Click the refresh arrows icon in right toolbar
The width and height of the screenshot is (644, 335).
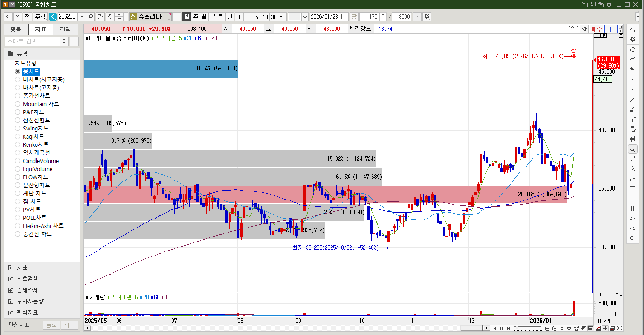[633, 29]
